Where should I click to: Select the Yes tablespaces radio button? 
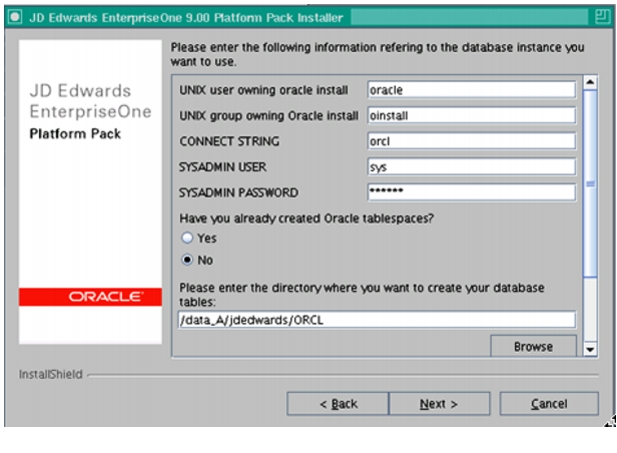[187, 238]
